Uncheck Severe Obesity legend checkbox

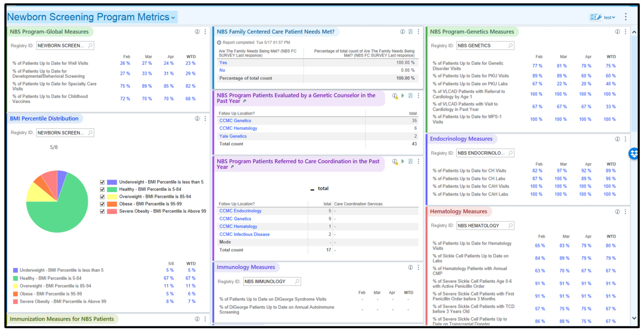[102, 211]
